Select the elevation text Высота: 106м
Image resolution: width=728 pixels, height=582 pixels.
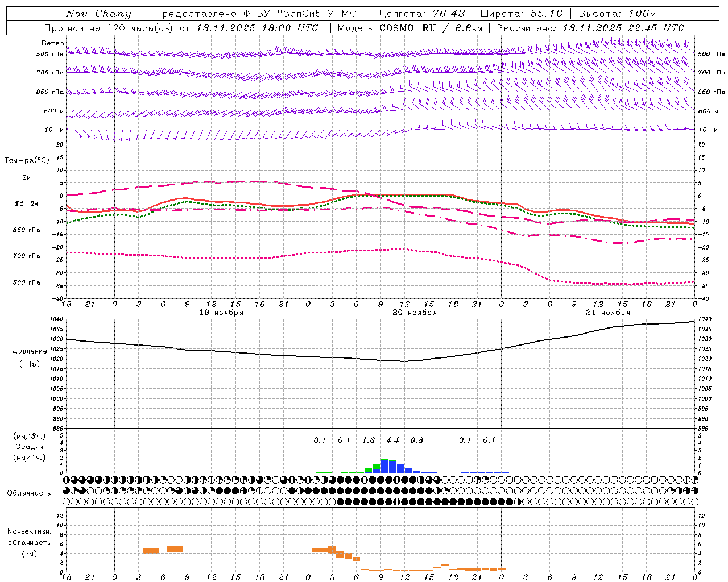pos(617,14)
